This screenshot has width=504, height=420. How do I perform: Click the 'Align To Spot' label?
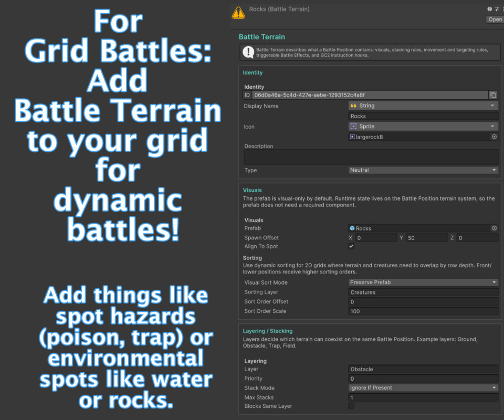point(261,246)
